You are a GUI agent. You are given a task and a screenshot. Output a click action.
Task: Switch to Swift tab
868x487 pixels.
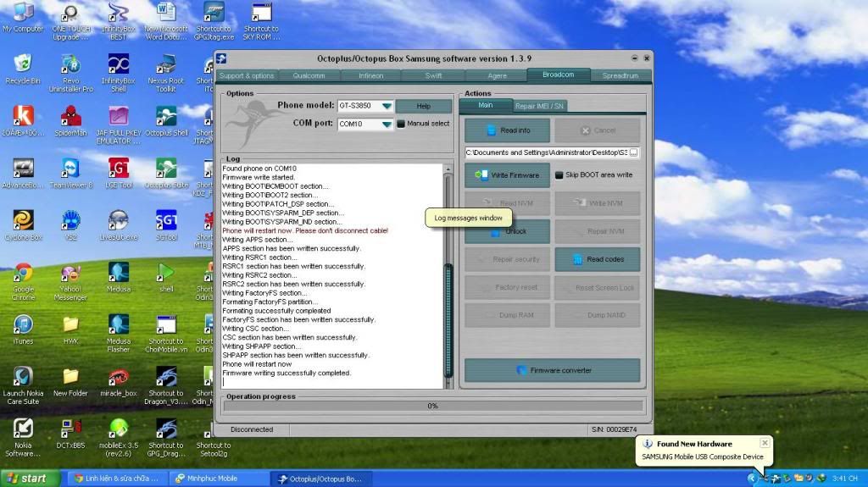(x=433, y=76)
